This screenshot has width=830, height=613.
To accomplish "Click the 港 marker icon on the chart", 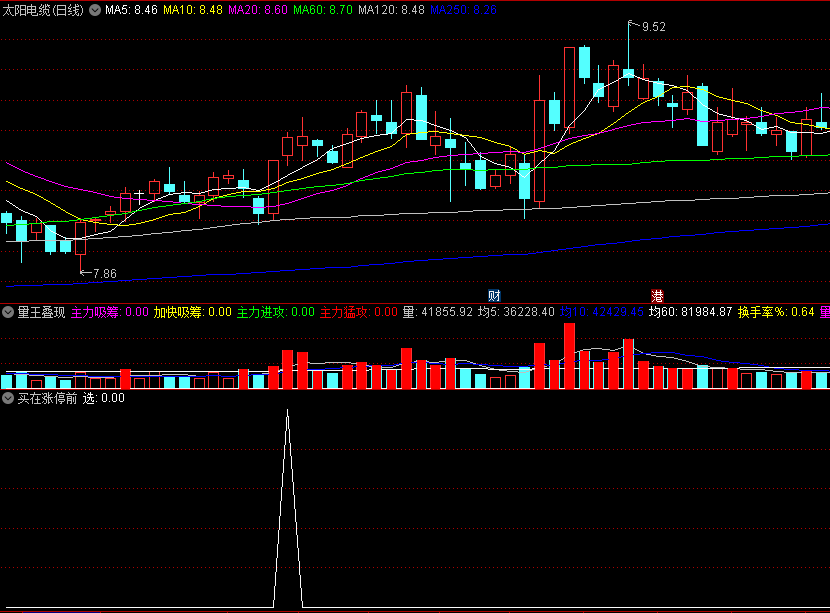I will [x=657, y=296].
